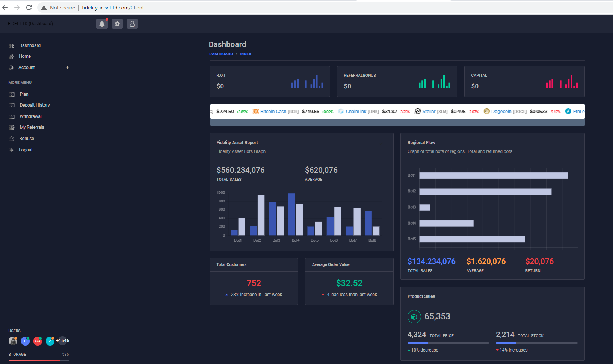Open Deposit History menu item

(35, 105)
